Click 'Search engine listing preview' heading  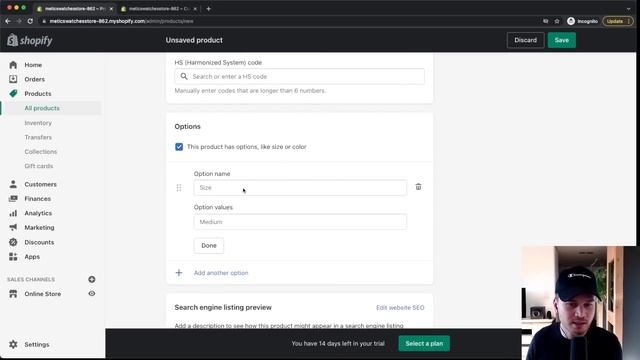pyautogui.click(x=223, y=307)
